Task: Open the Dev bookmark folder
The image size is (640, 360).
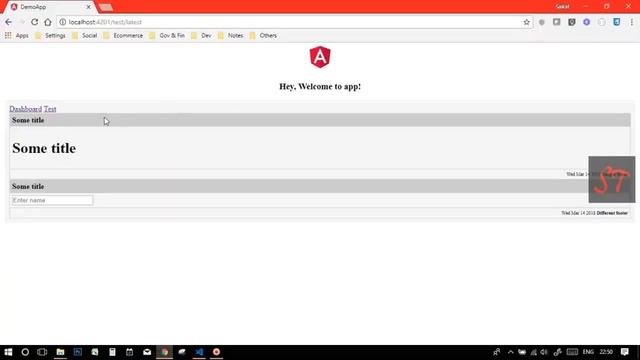Action: coord(201,36)
